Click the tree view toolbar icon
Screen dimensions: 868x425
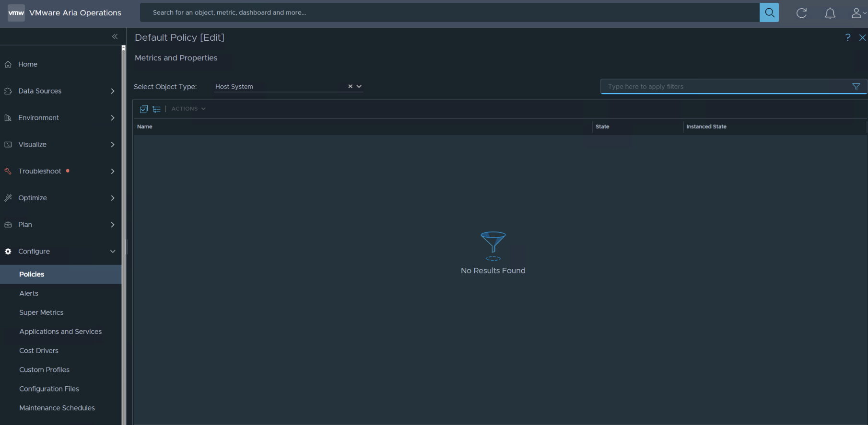[x=156, y=109]
